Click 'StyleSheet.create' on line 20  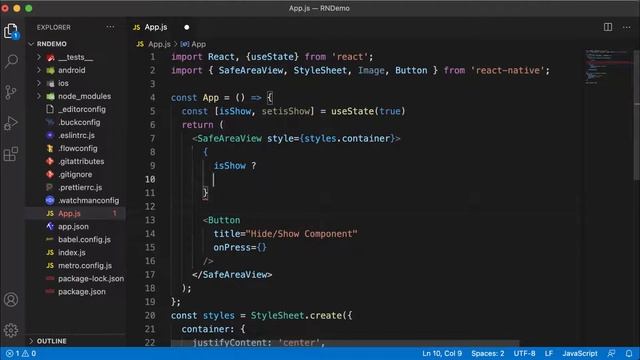pos(296,316)
